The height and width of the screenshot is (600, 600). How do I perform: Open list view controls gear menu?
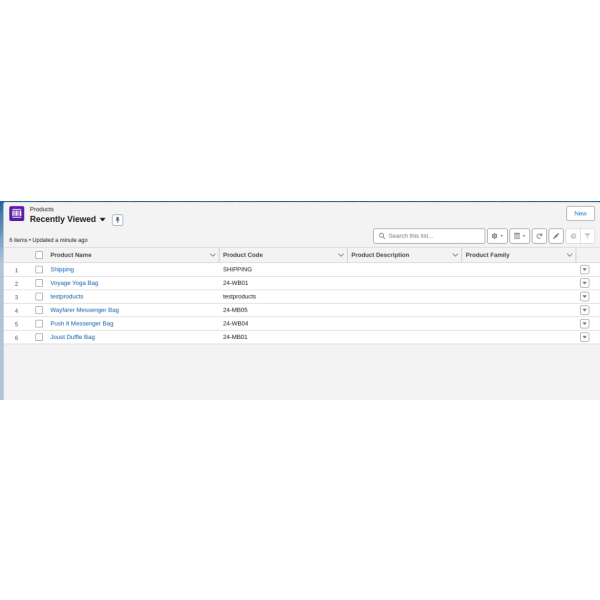point(497,236)
